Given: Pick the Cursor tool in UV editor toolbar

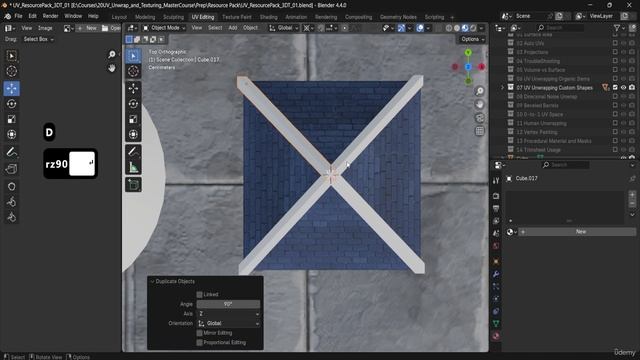Looking at the screenshot, I should tap(11, 71).
